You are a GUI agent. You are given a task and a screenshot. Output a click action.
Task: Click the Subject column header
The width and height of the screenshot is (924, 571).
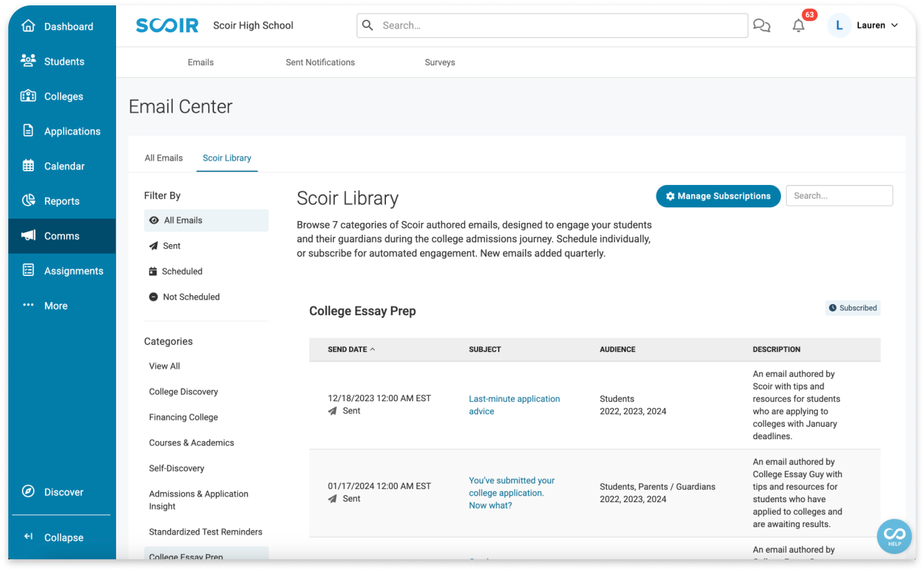click(x=484, y=349)
